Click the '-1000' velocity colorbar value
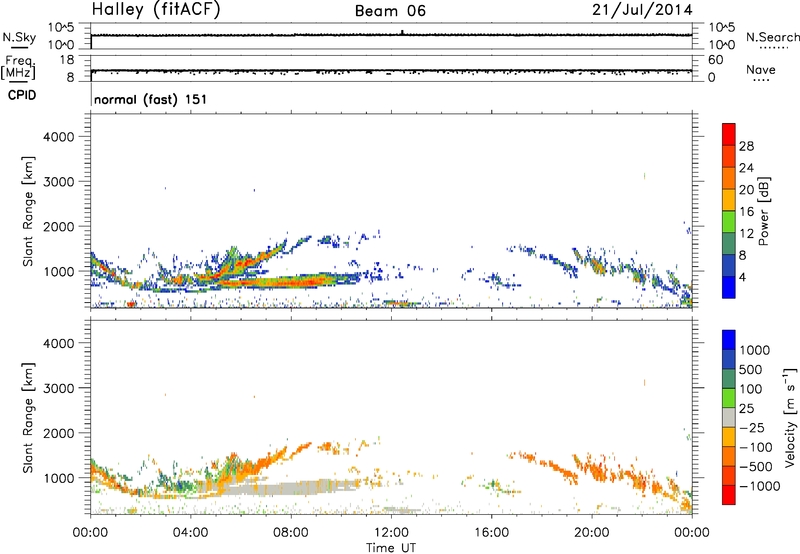Screen dimensions: 800x554 pyautogui.click(x=760, y=486)
